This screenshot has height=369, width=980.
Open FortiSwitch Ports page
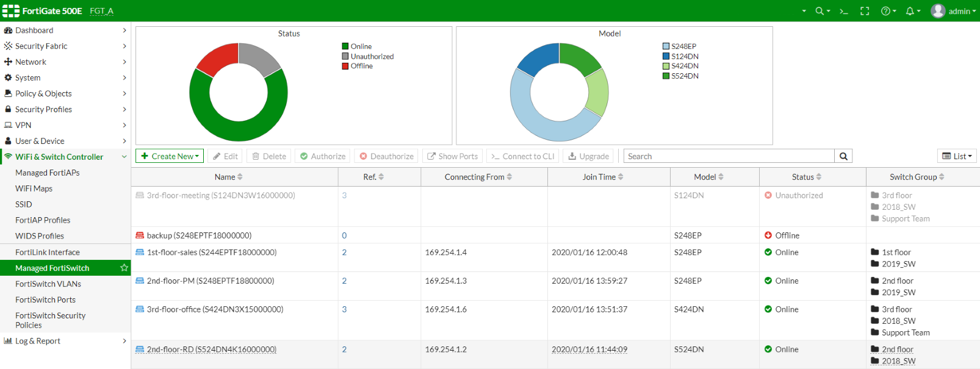(x=46, y=299)
